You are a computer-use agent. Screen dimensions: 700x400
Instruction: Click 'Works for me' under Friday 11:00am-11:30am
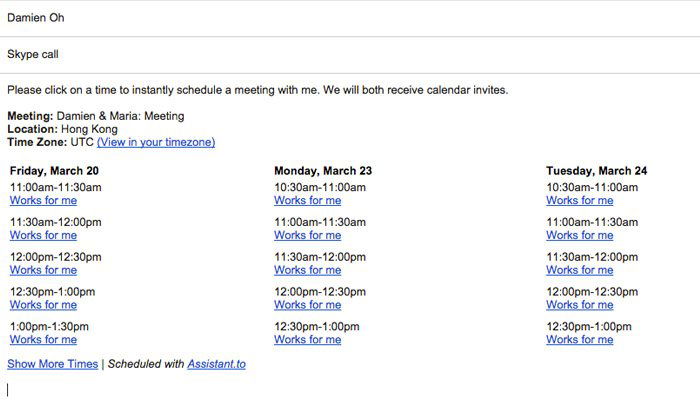pyautogui.click(x=43, y=201)
